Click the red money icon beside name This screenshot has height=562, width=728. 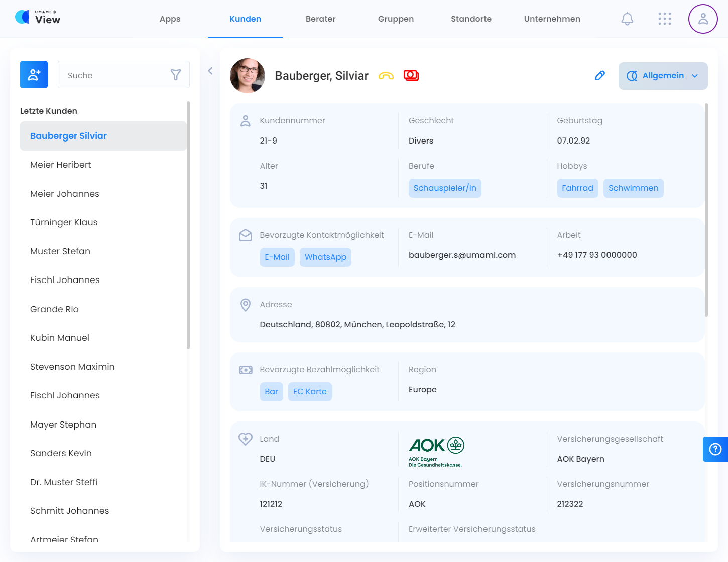pos(411,75)
